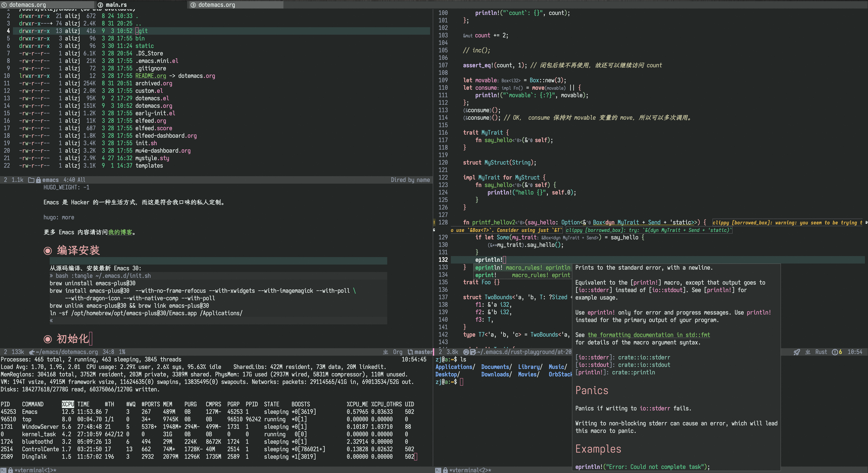Click the folder icon in Dired modeline

coord(31,180)
